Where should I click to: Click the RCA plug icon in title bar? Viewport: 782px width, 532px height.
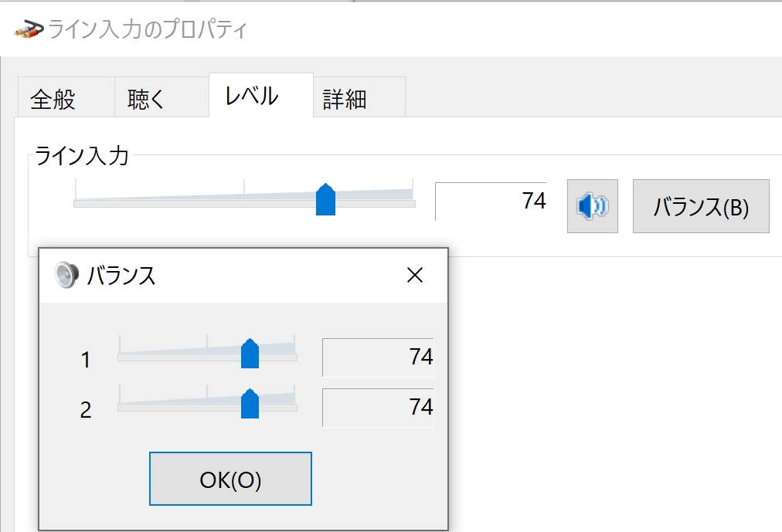coord(29,30)
